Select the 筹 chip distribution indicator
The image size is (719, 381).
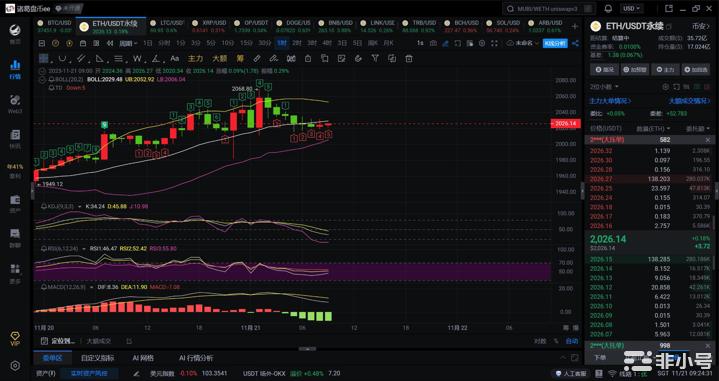[240, 59]
